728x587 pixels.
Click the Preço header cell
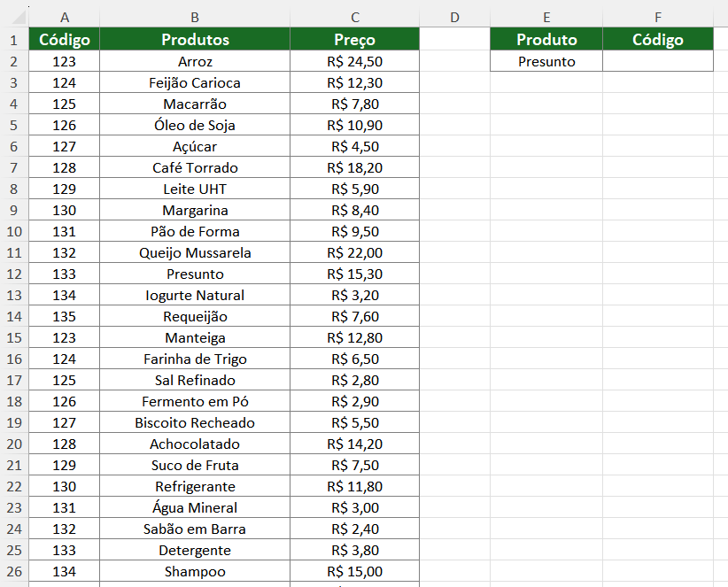pos(354,40)
